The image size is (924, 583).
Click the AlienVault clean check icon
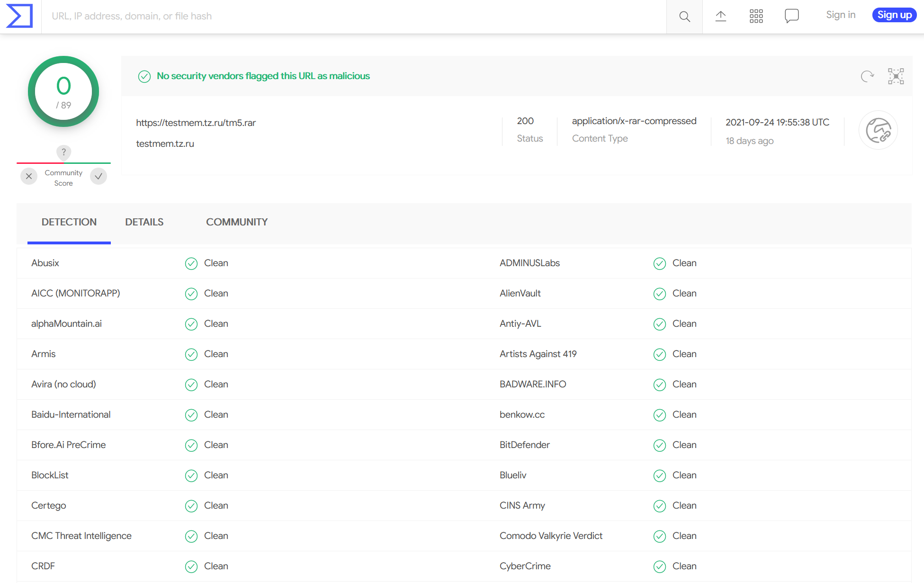pos(660,294)
